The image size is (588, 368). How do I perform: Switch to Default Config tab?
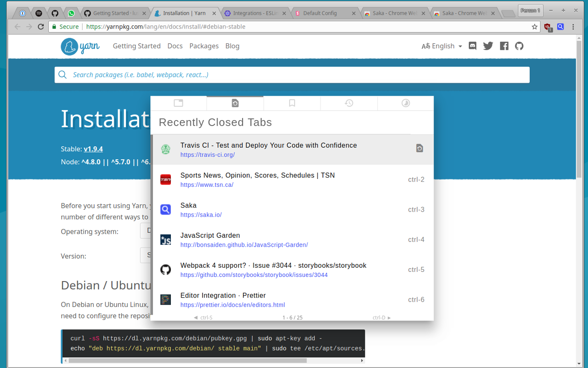click(325, 13)
